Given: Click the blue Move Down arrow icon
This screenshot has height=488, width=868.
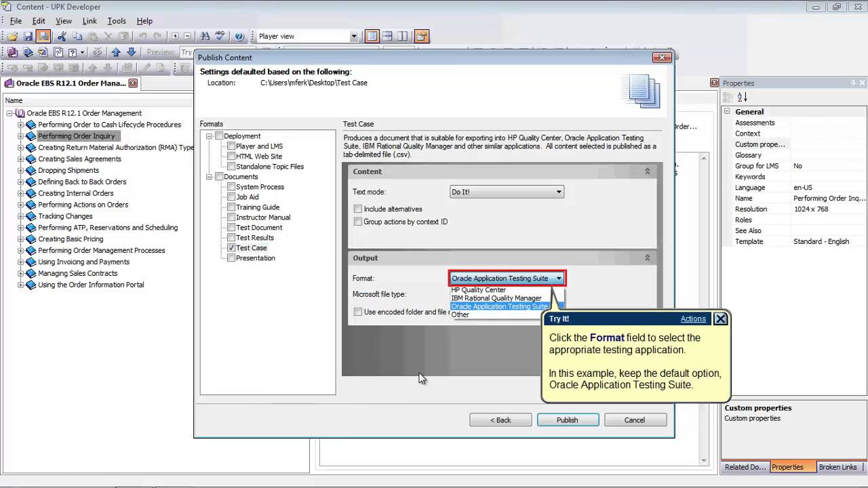Looking at the screenshot, I should point(132,52).
